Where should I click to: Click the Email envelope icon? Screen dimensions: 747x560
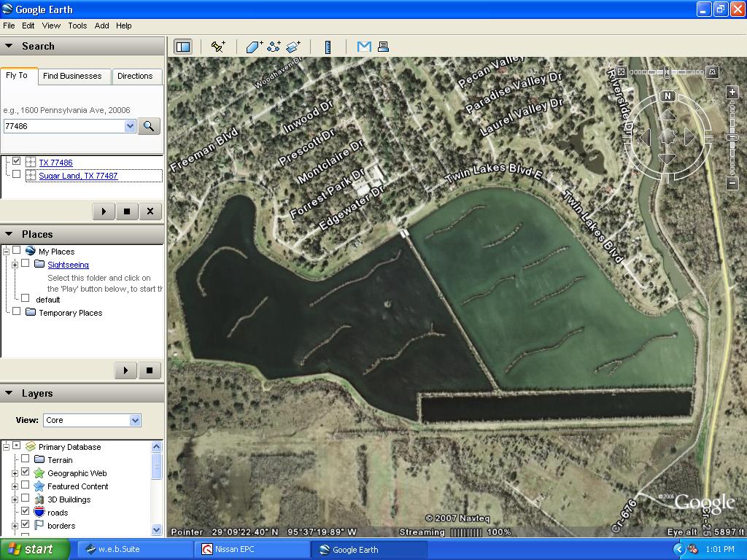tap(364, 47)
